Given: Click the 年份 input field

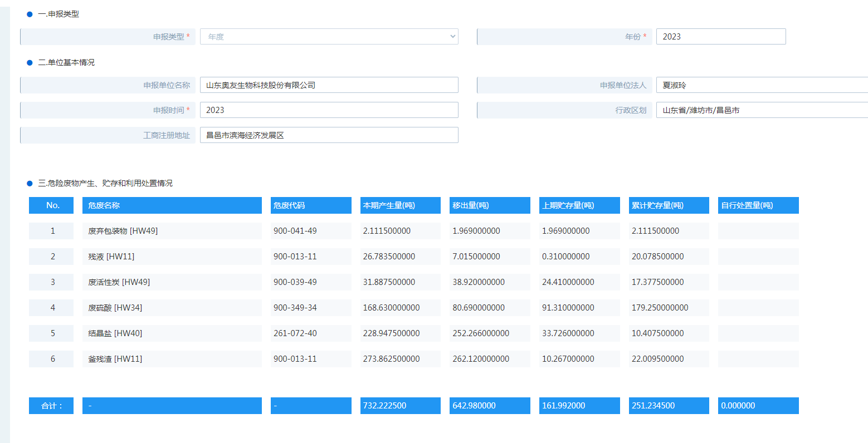Looking at the screenshot, I should [x=721, y=37].
